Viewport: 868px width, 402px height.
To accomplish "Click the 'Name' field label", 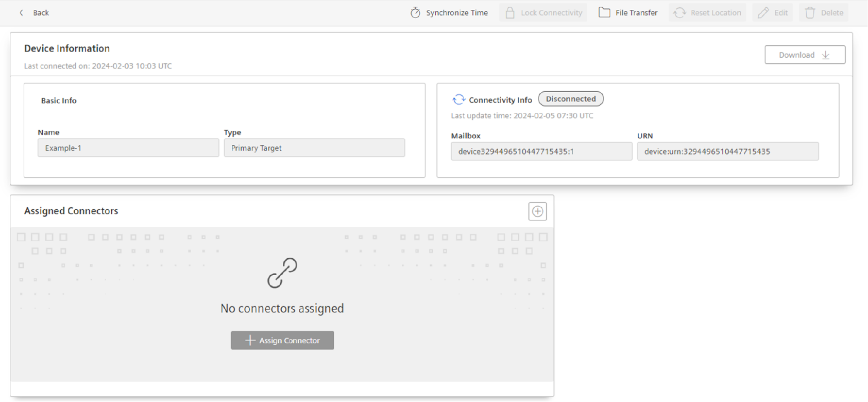I will click(48, 132).
